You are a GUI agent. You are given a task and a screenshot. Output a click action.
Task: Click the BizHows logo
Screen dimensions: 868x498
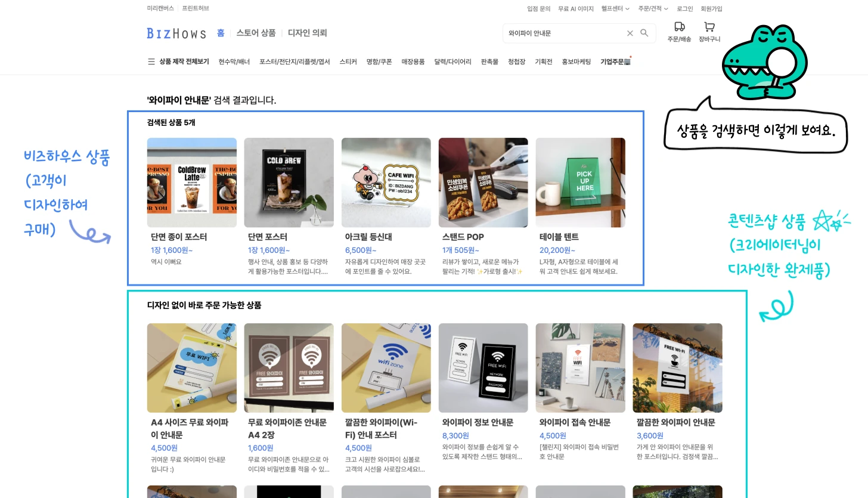pos(176,33)
